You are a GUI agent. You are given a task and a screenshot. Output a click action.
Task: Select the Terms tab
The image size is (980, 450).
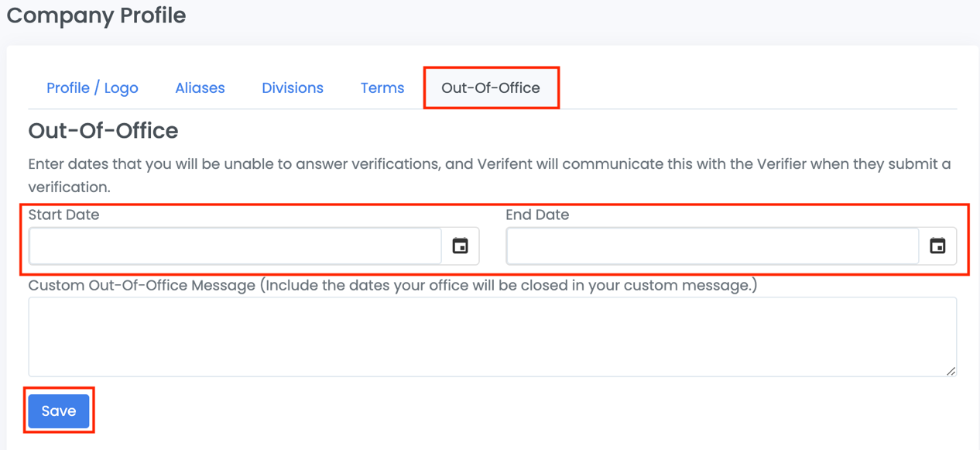tap(382, 88)
